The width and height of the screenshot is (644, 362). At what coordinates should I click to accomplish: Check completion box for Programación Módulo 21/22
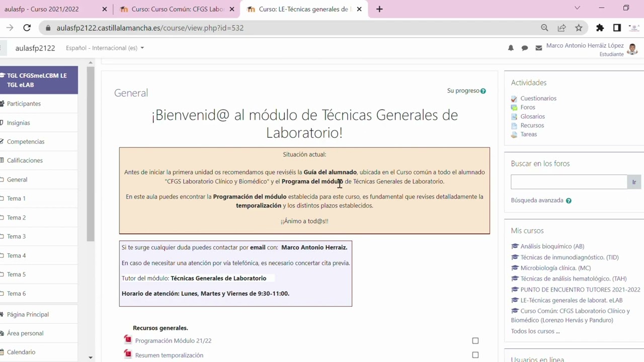pos(475,341)
